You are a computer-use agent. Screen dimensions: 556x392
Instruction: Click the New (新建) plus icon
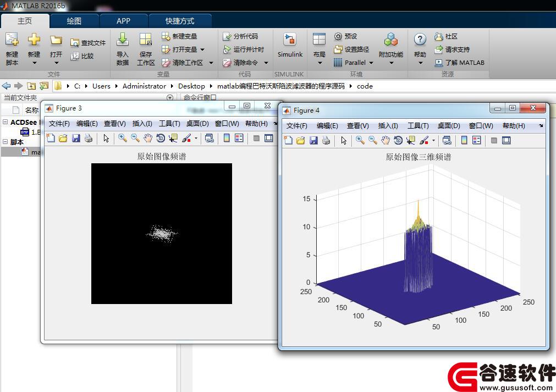click(34, 40)
